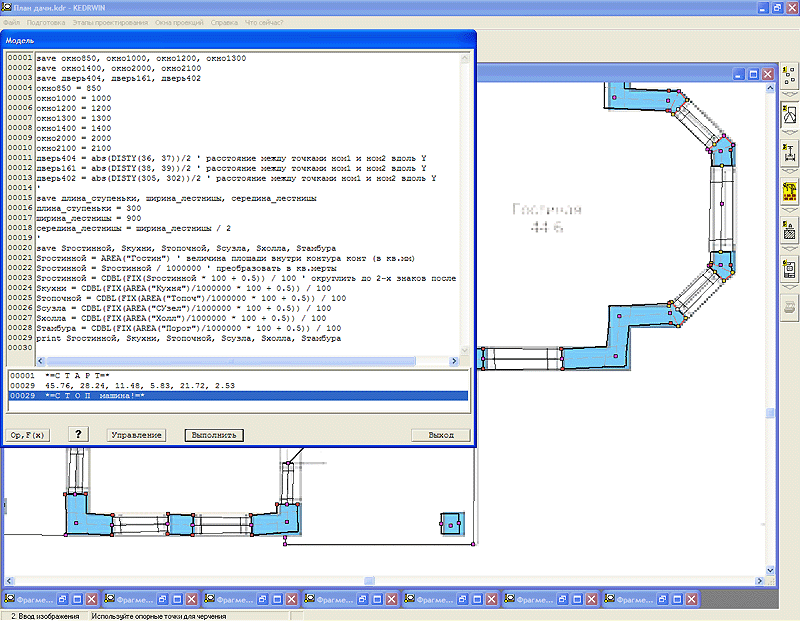Click drawing window vertical scrollbar up arrow
Viewport: 800px width, 621px height.
[770, 88]
